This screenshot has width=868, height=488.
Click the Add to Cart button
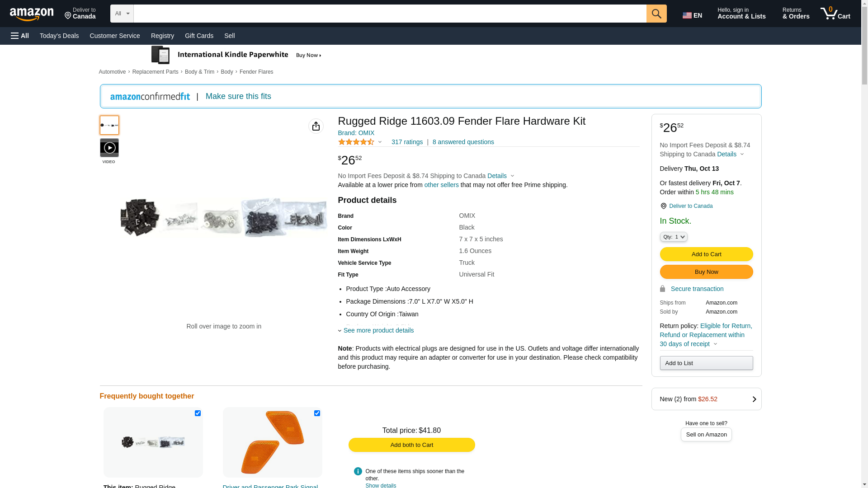point(706,254)
